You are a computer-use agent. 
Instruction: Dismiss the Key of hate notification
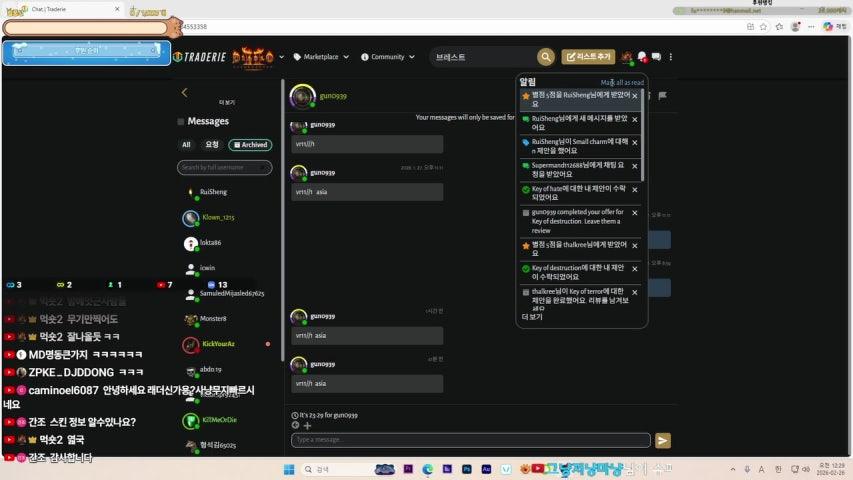pos(635,189)
